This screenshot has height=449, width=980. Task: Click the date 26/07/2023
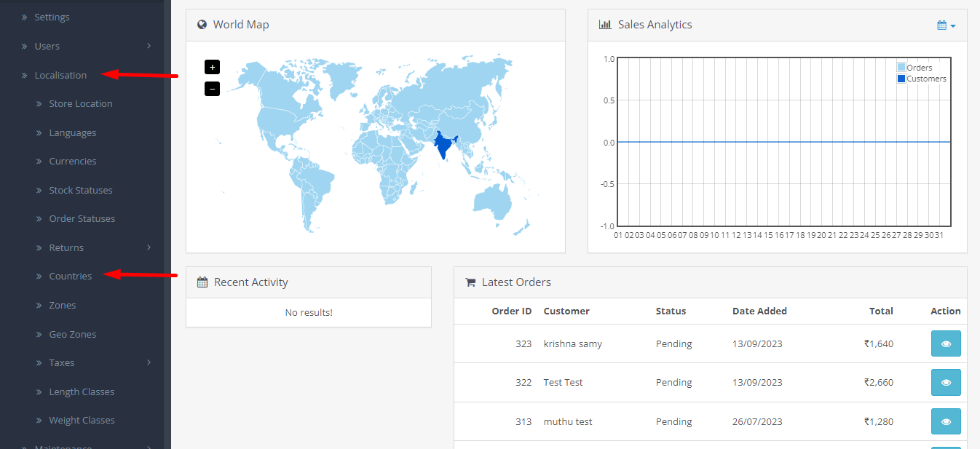pos(757,421)
